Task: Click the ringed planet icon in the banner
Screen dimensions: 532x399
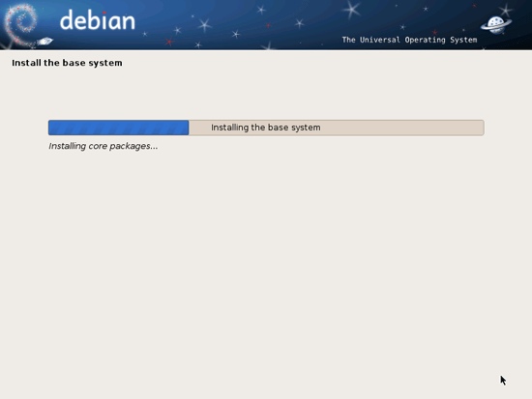Action: click(496, 25)
